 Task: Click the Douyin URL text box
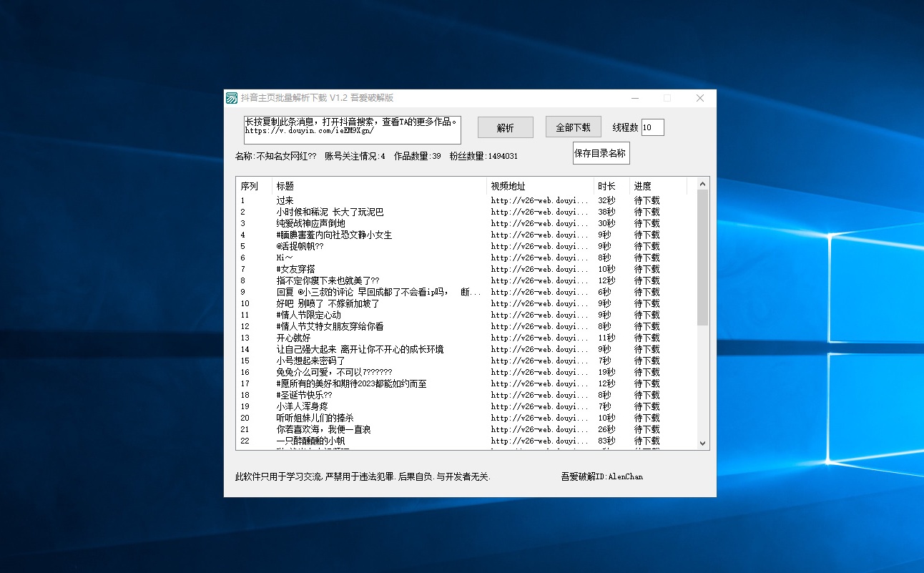tap(353, 130)
